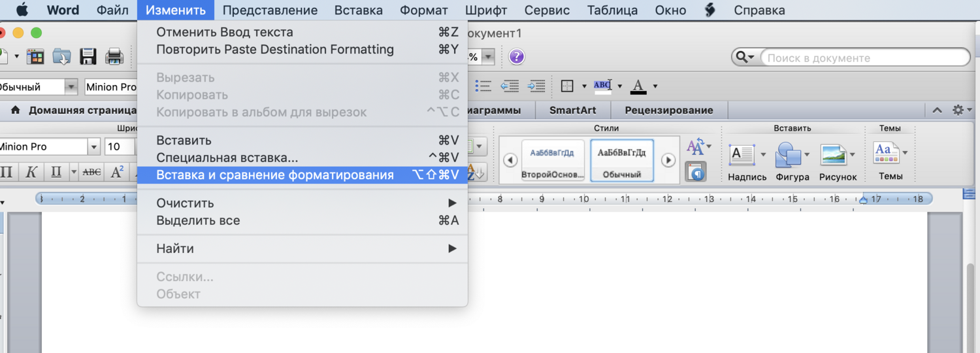Choose Выделить все
This screenshot has height=353, width=980.
[302, 220]
